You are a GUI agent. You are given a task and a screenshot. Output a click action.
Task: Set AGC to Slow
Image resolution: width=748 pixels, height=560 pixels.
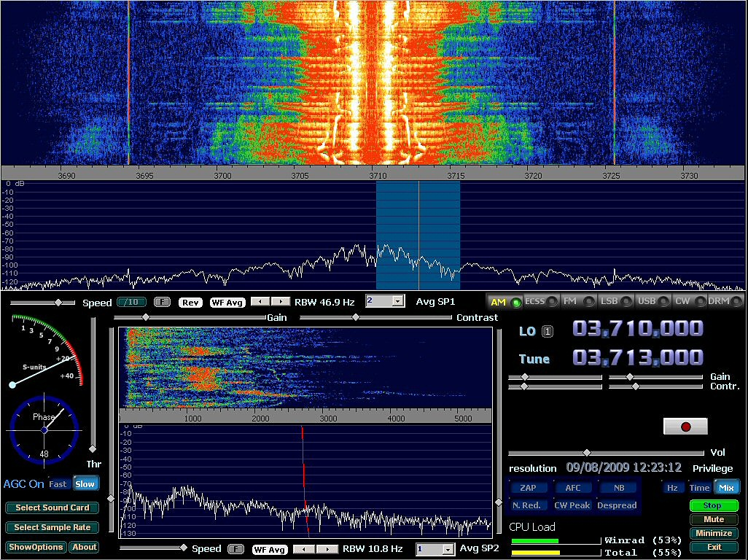[x=85, y=483]
